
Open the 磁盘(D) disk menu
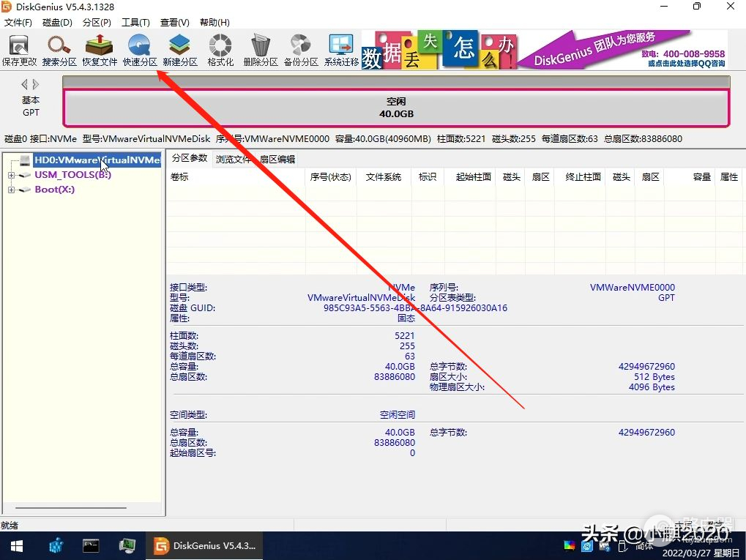click(57, 23)
